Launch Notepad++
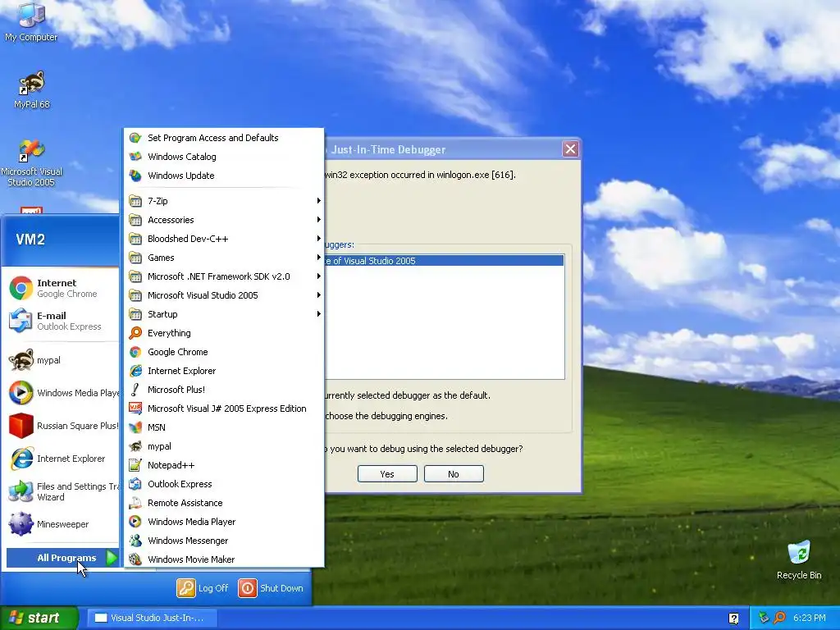840x630 pixels. point(224,465)
